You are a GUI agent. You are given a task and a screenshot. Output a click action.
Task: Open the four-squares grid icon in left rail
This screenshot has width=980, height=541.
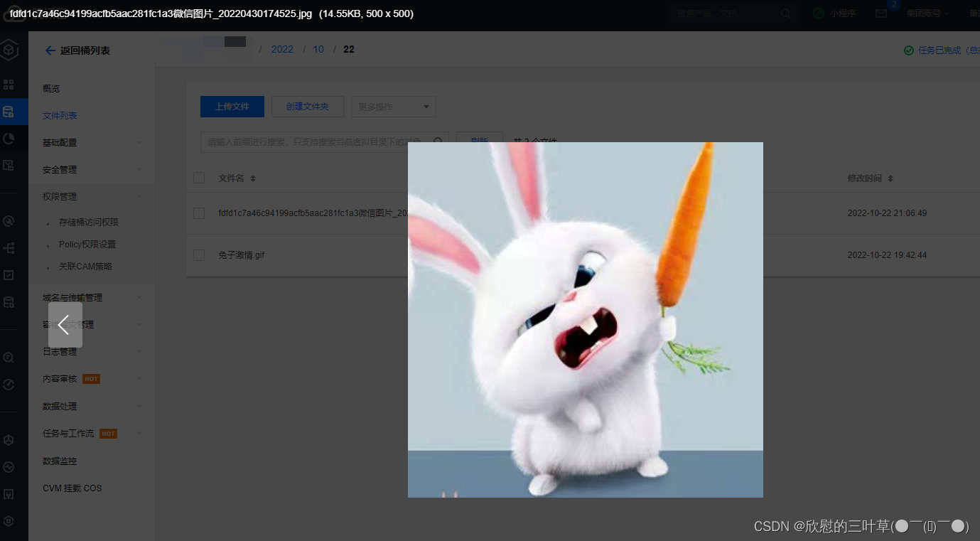9,85
